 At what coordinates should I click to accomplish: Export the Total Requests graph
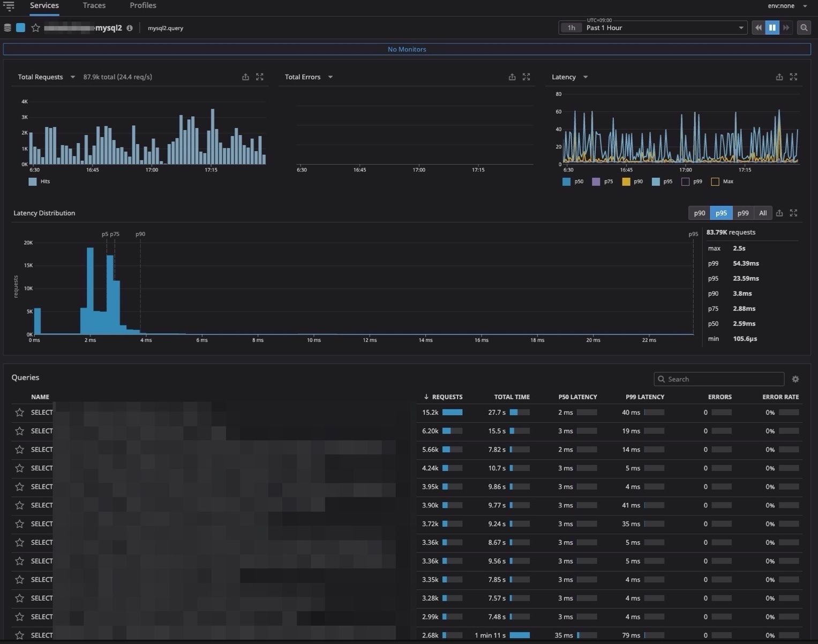click(245, 77)
